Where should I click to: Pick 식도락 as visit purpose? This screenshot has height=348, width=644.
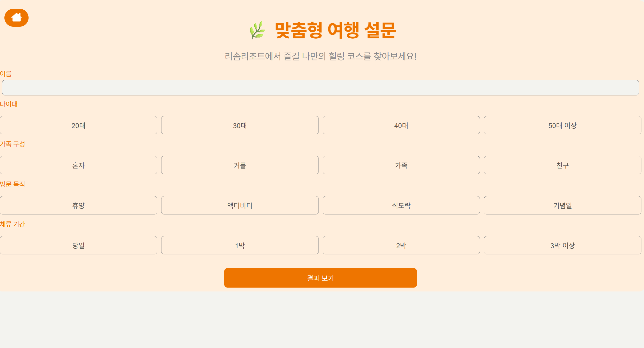tap(401, 205)
